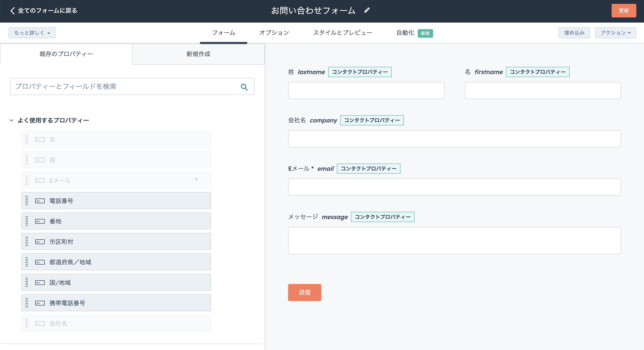Image resolution: width=644 pixels, height=350 pixels.
Task: Click drag handle of 電話番号 property
Action: click(27, 201)
